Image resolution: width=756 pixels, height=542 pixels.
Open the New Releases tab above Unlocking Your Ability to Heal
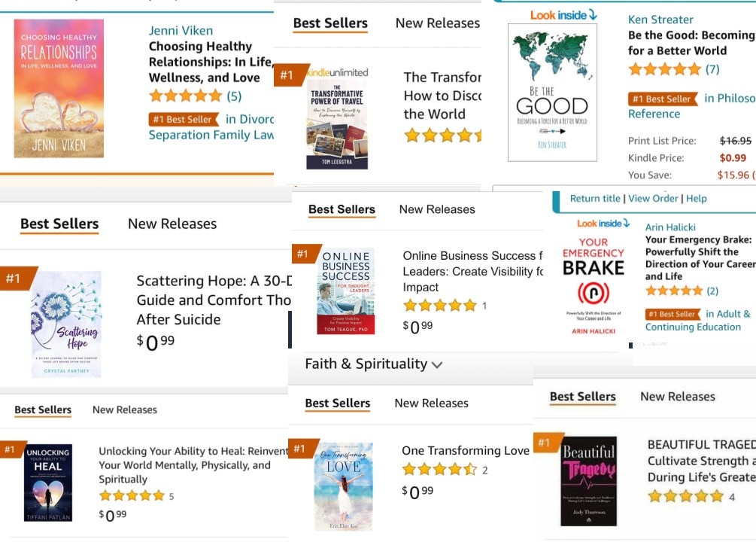tap(125, 410)
